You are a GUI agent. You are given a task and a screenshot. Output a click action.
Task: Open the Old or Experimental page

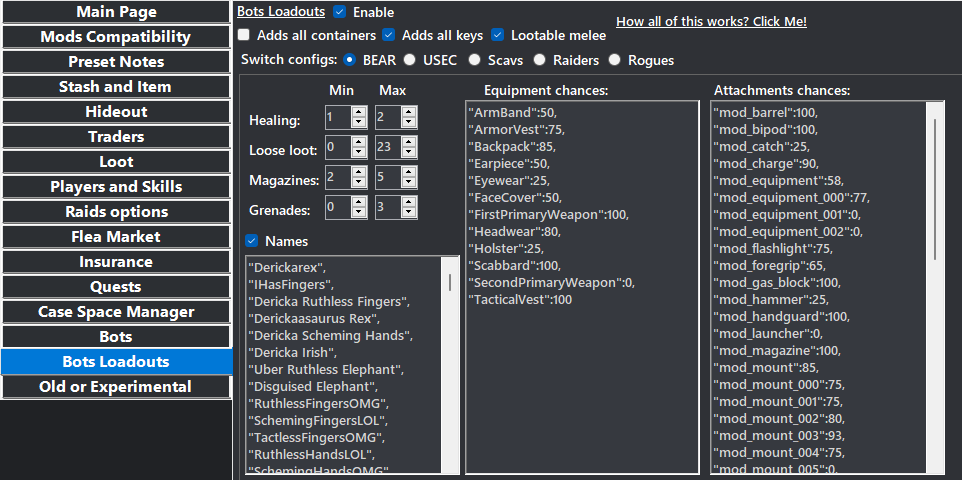pyautogui.click(x=116, y=387)
